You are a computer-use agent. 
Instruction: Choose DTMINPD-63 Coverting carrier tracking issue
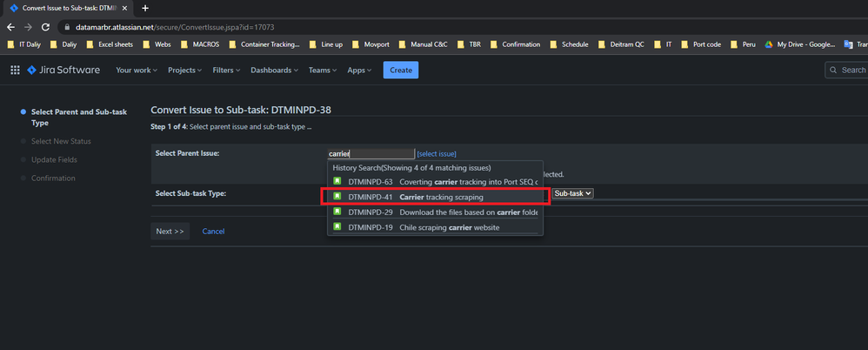[x=435, y=182]
